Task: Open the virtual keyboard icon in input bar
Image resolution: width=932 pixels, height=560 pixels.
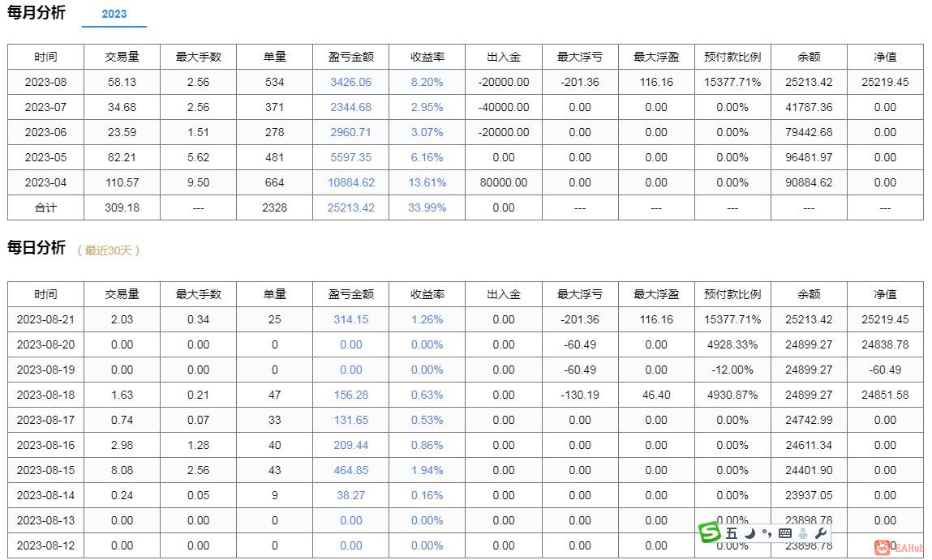Action: [x=785, y=533]
